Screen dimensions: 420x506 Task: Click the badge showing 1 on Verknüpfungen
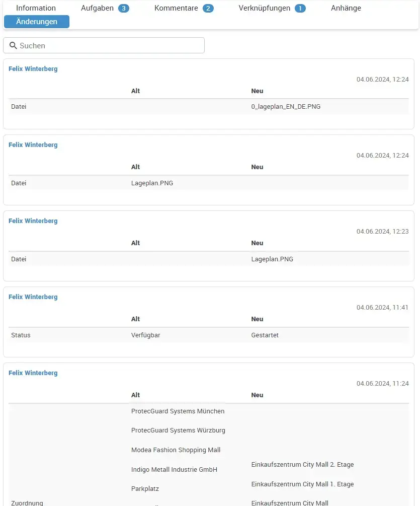(300, 9)
